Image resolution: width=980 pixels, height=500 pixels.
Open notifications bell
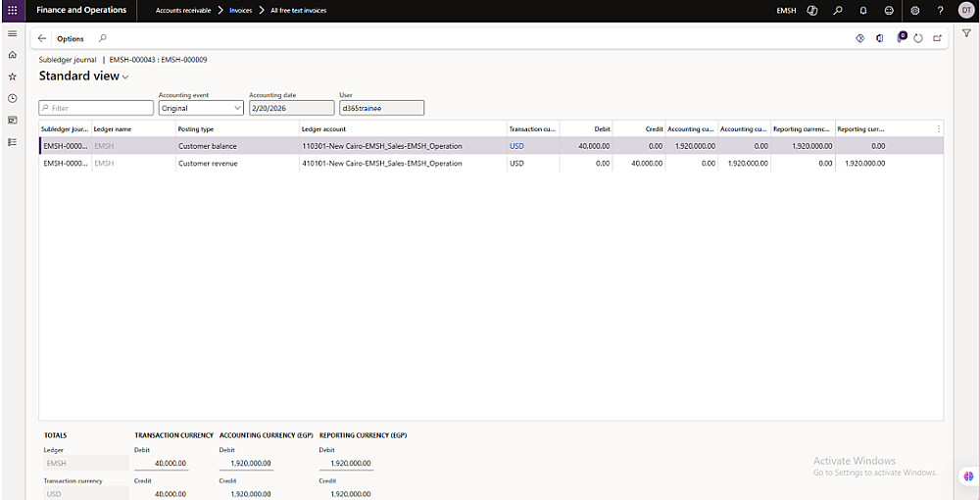pos(863,10)
